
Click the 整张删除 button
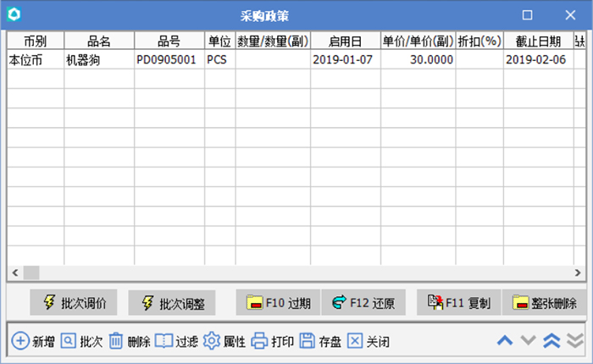(545, 302)
